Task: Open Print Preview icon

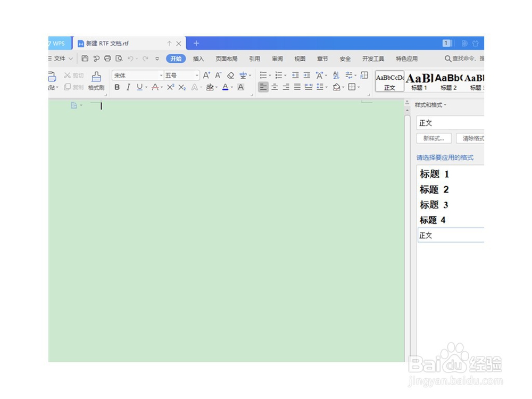Action: tap(119, 59)
